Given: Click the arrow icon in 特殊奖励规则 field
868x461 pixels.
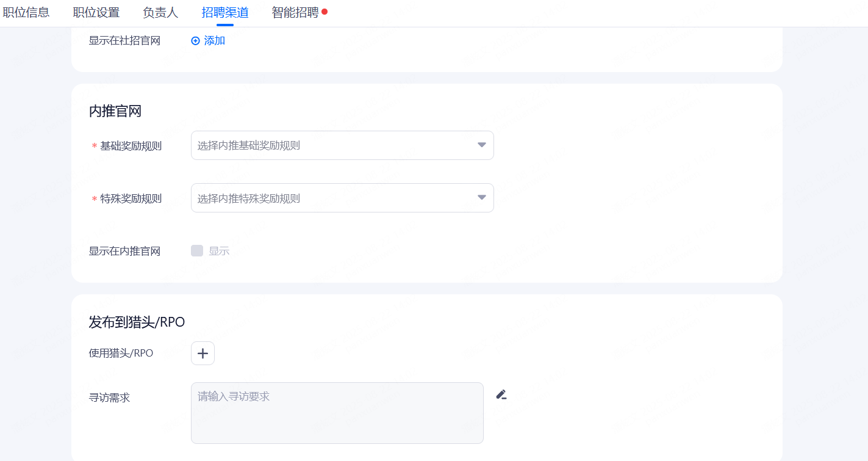Looking at the screenshot, I should tap(481, 198).
